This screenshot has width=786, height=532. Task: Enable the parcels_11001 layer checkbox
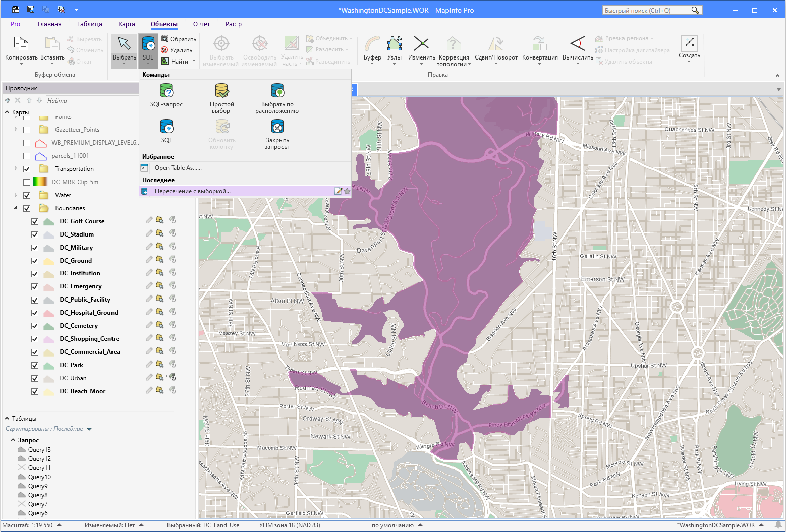click(x=27, y=156)
